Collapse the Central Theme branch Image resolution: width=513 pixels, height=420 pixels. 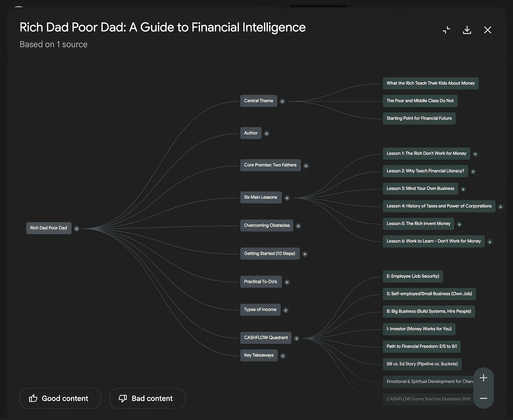pyautogui.click(x=282, y=101)
